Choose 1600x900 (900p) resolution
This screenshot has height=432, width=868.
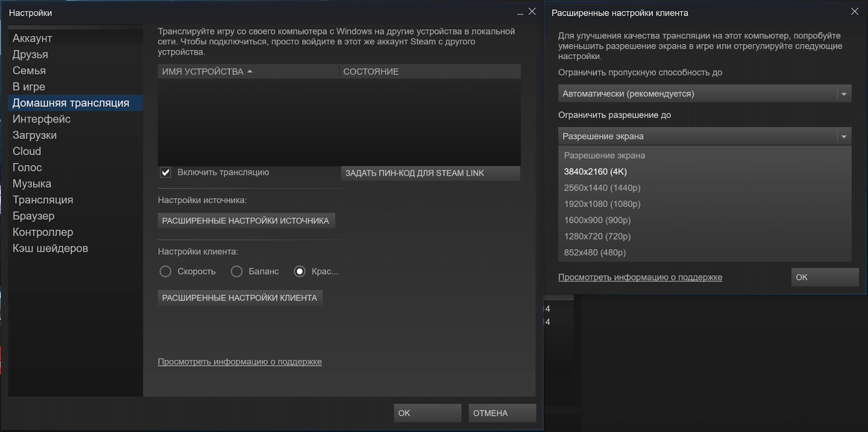tap(705, 220)
